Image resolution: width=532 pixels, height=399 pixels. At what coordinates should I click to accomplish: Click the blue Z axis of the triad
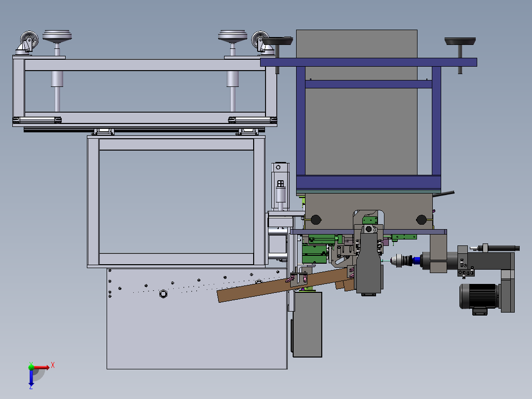31,378
